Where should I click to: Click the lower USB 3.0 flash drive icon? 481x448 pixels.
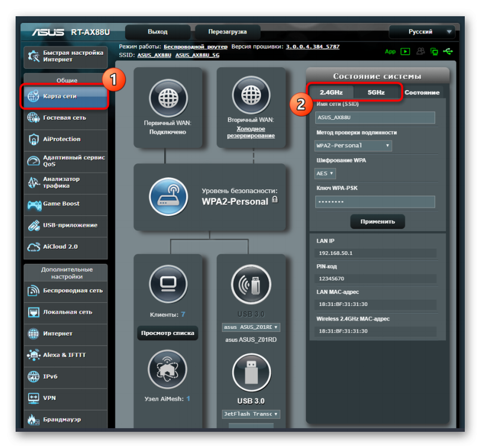pyautogui.click(x=251, y=372)
